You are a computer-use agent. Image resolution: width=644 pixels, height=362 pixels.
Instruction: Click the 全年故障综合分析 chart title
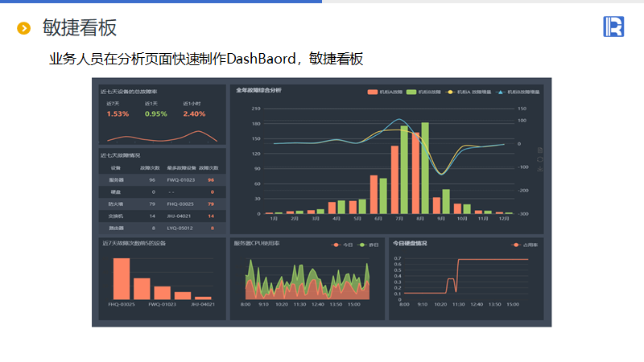click(258, 91)
